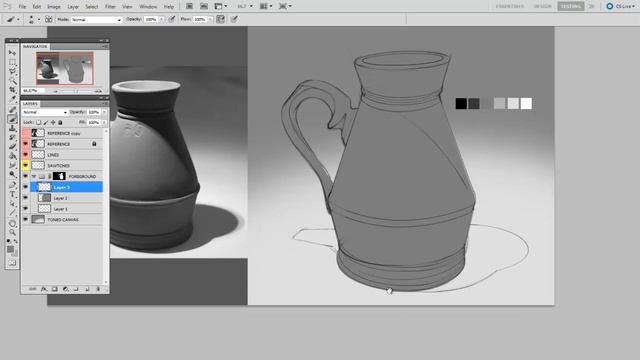Open brush Mode dropdown in options bar

click(96, 20)
